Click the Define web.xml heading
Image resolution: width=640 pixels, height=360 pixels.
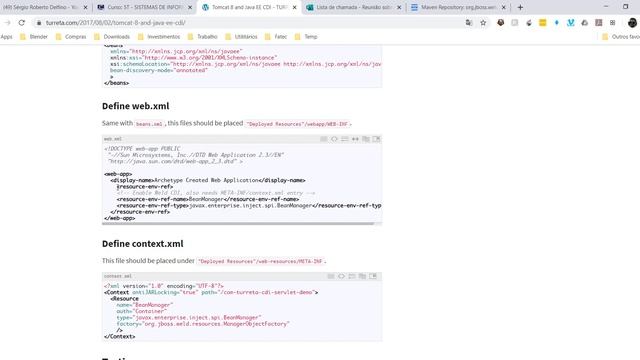[136, 106]
